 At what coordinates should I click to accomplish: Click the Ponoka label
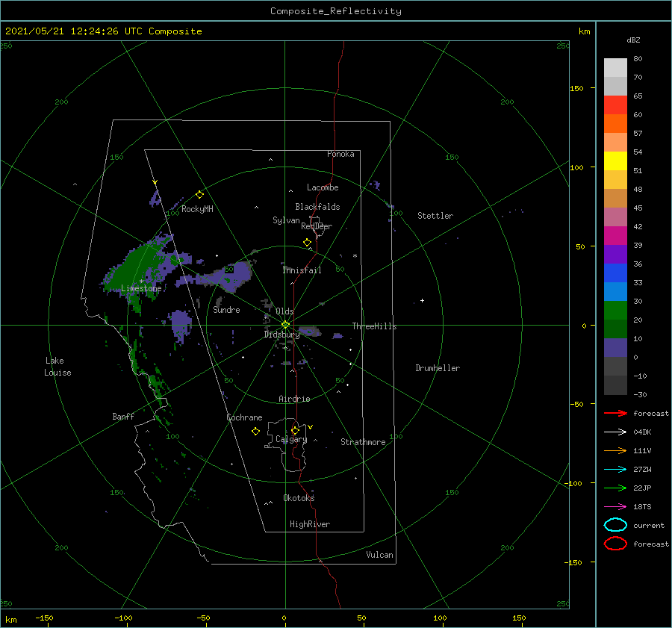click(x=340, y=154)
